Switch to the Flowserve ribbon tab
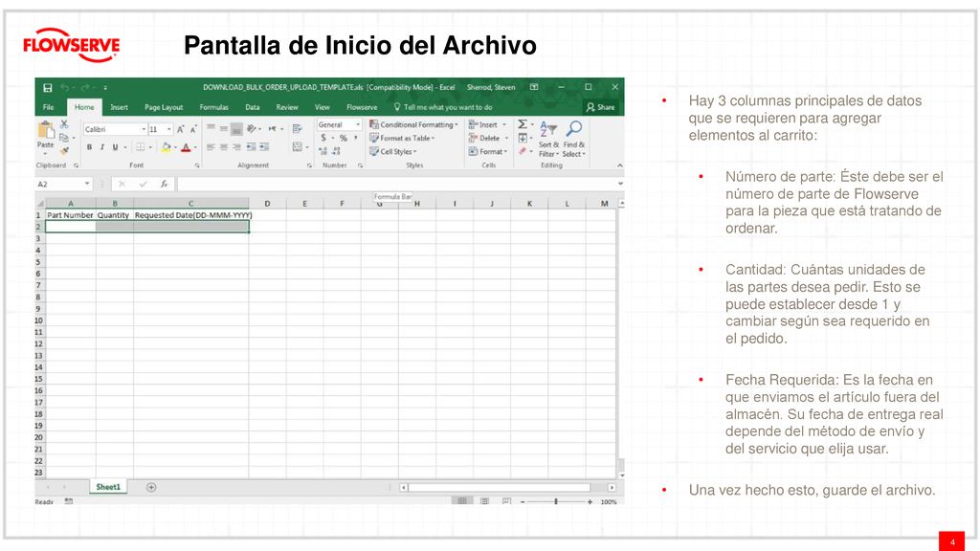The height and width of the screenshot is (551, 980). [362, 107]
